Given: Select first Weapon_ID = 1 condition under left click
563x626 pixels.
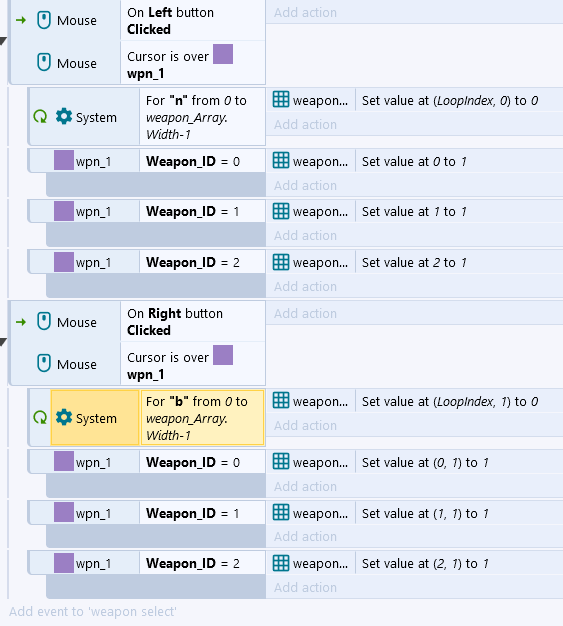Looking at the screenshot, I should click(202, 211).
